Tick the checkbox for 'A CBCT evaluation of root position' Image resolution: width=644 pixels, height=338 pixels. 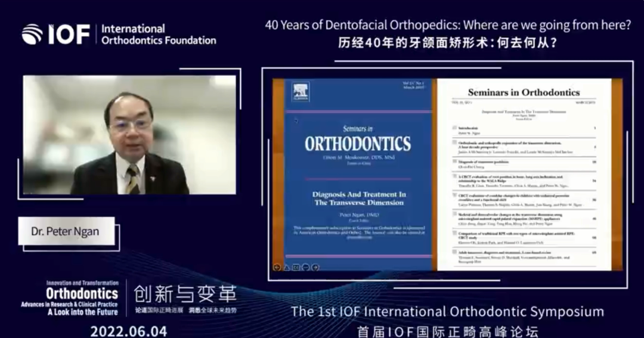[454, 176]
